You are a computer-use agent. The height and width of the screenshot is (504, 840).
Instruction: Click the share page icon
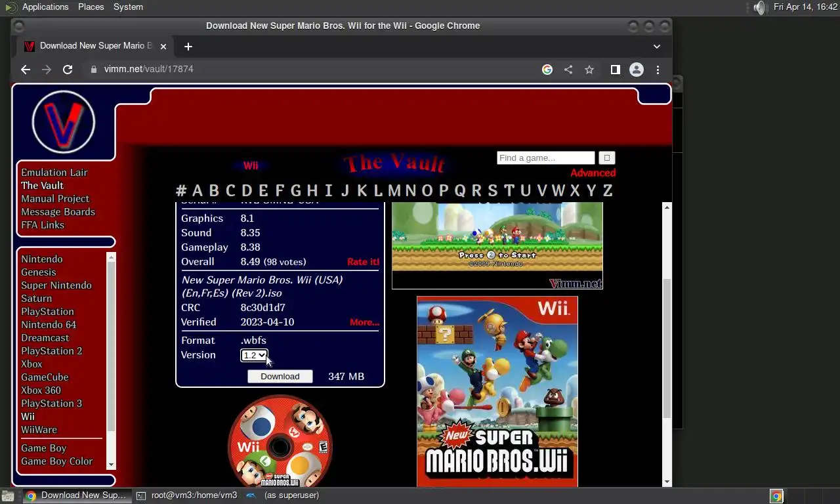568,70
